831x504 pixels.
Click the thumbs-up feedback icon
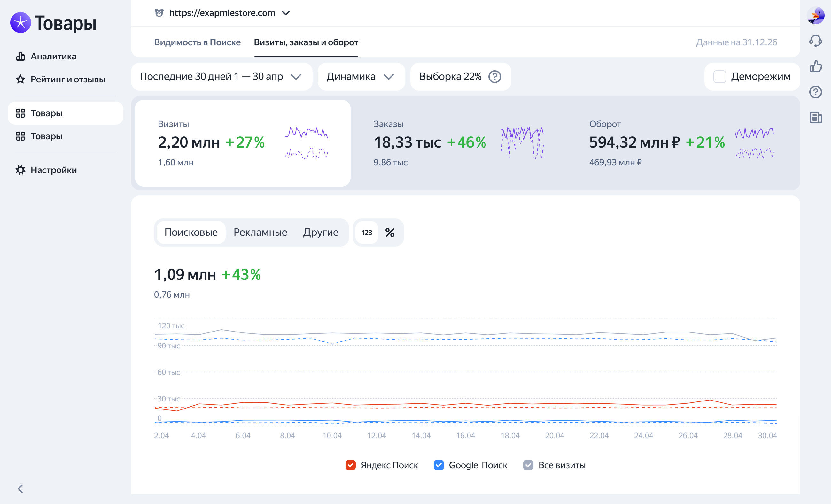815,66
